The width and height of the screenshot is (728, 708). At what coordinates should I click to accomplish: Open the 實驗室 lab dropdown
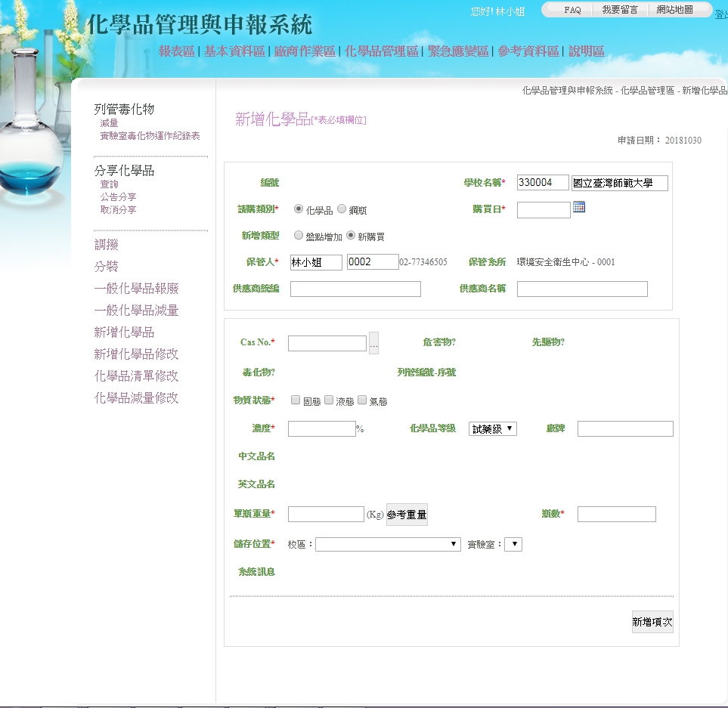[513, 544]
